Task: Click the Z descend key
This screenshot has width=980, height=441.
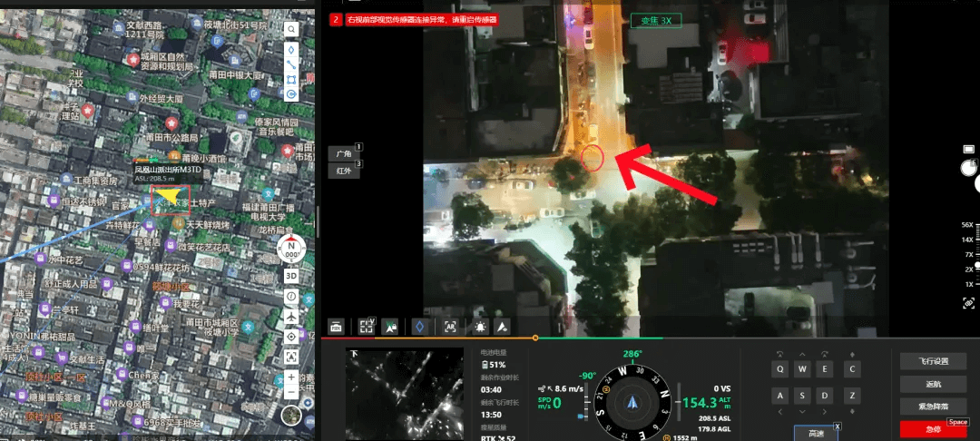Action: (x=852, y=396)
